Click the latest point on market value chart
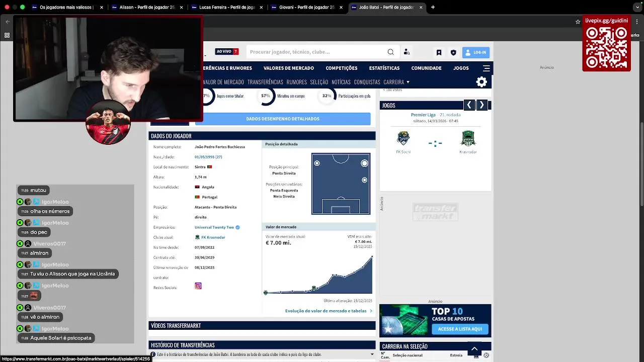The image size is (644, 362). (372, 257)
